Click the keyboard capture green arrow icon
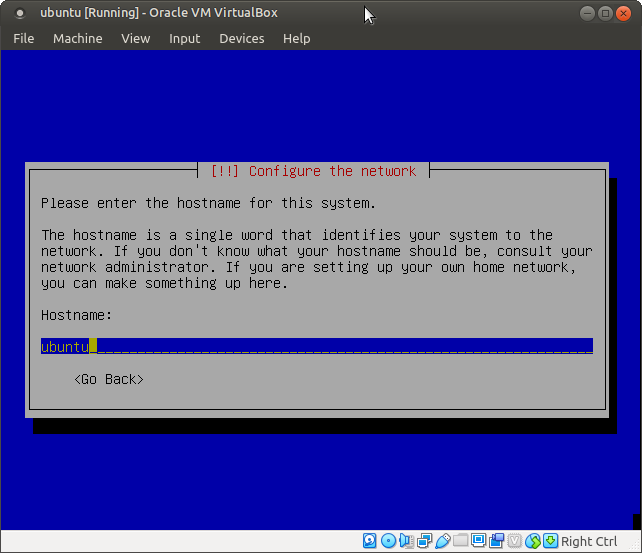 click(550, 541)
